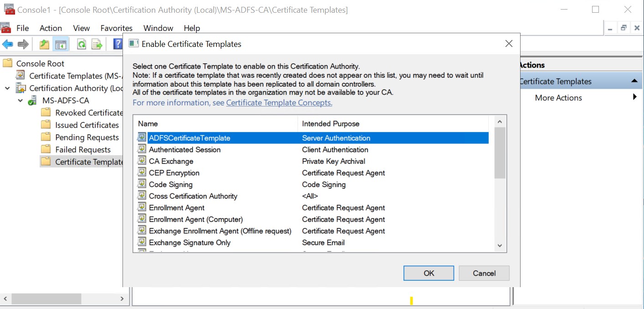Open the Certificate Template Concepts link
644x309 pixels.
tap(279, 102)
